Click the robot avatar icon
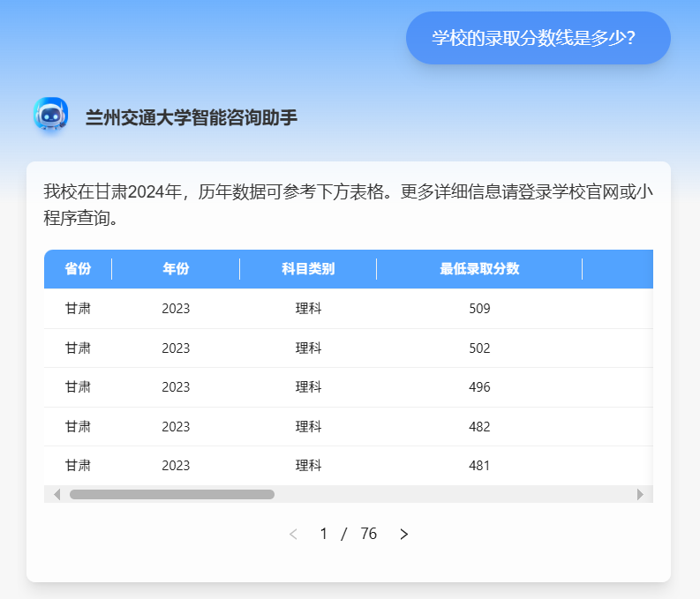700x599 pixels. 50,116
